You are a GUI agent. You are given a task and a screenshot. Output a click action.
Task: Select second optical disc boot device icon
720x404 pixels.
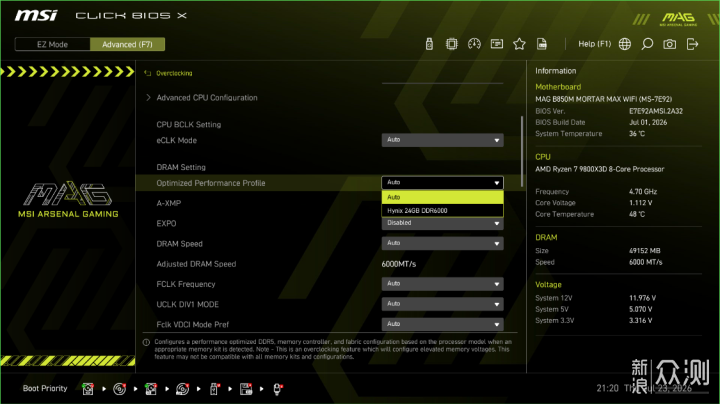pyautogui.click(x=182, y=389)
